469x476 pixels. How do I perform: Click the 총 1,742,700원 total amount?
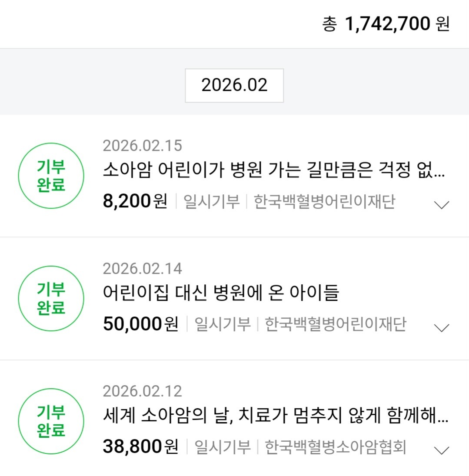click(386, 24)
